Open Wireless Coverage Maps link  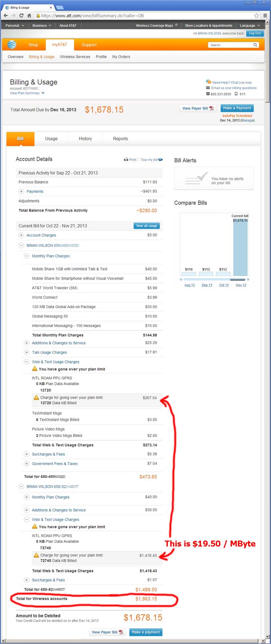[x=157, y=25]
